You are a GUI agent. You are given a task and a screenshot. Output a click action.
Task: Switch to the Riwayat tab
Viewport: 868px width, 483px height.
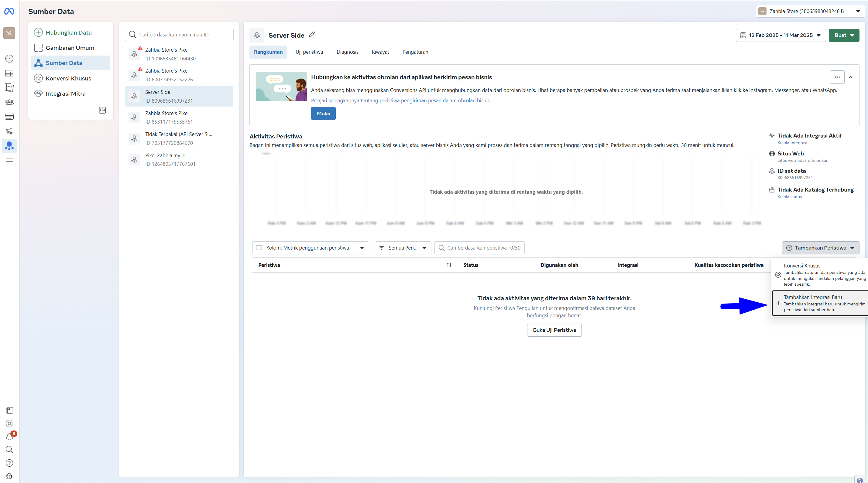[x=380, y=52]
